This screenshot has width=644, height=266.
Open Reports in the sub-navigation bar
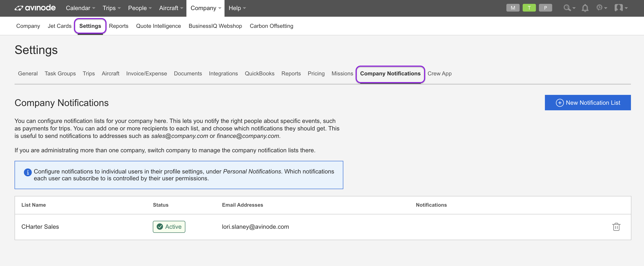coord(119,26)
